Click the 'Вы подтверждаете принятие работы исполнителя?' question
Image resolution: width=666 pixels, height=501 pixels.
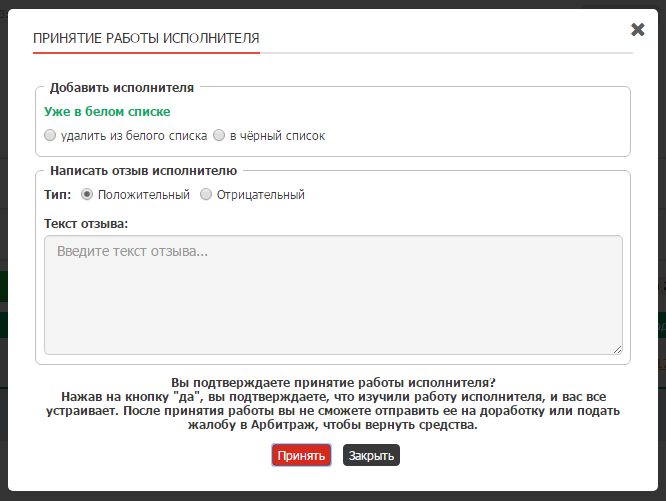333,383
